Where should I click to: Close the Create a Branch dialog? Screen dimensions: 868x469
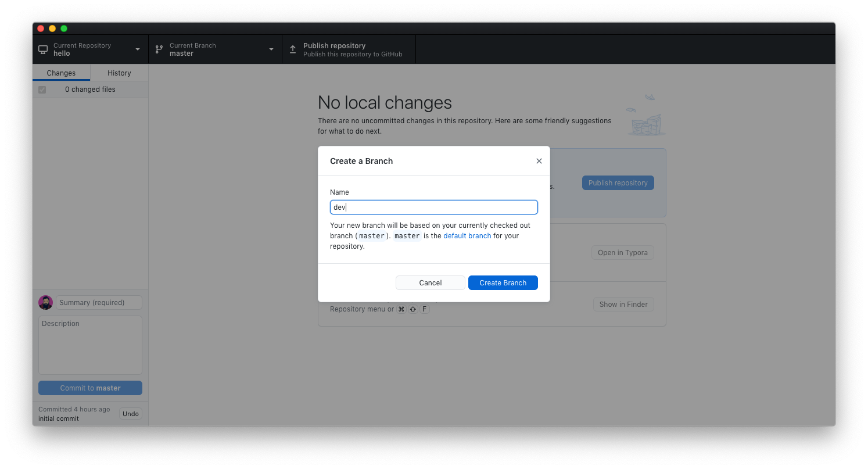pyautogui.click(x=539, y=161)
